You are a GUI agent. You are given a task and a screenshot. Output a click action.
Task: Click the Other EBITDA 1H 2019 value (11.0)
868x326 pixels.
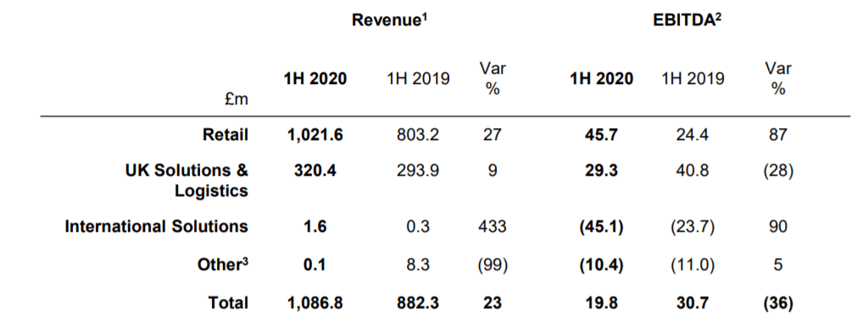(x=693, y=266)
